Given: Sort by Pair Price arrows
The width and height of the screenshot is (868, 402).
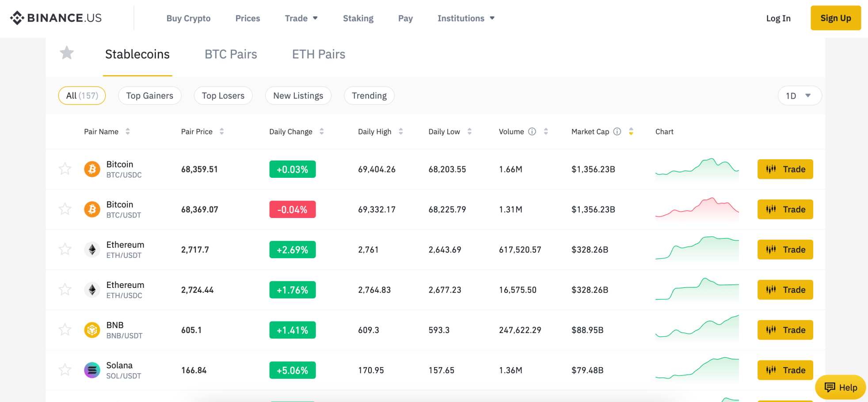Looking at the screenshot, I should pyautogui.click(x=222, y=131).
